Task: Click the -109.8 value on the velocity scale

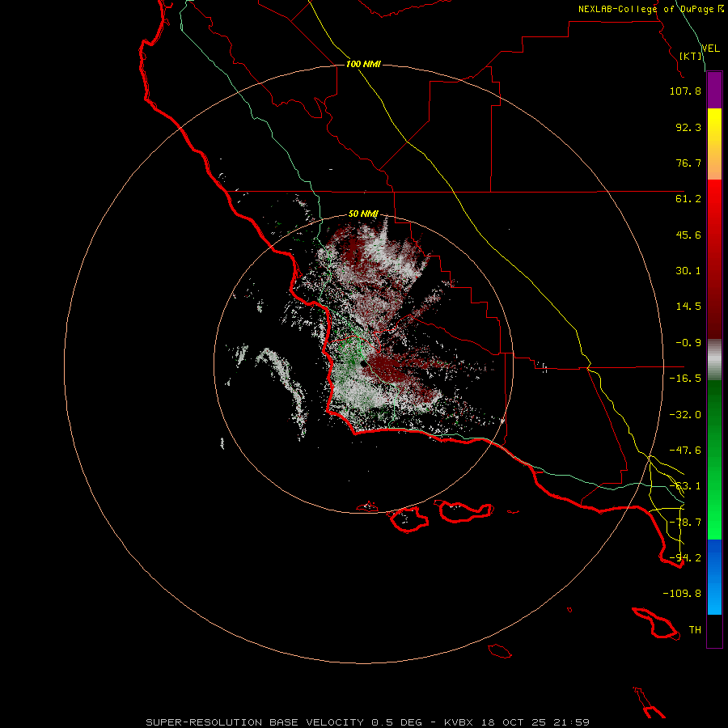Action: tap(682, 594)
